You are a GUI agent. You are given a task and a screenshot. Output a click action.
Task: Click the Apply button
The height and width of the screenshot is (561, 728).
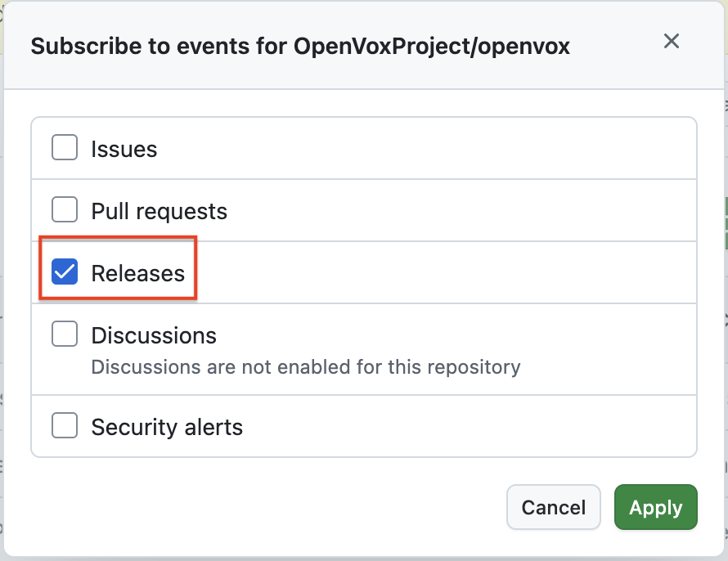click(x=655, y=507)
